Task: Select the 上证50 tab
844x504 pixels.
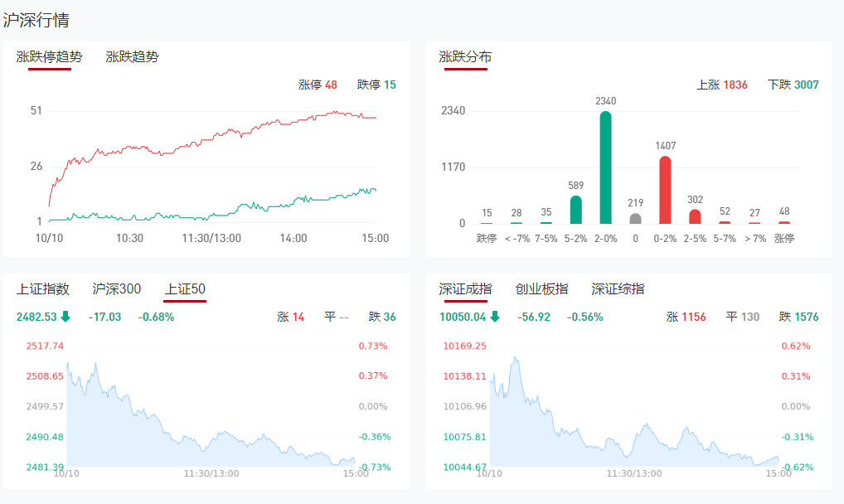Action: (185, 289)
